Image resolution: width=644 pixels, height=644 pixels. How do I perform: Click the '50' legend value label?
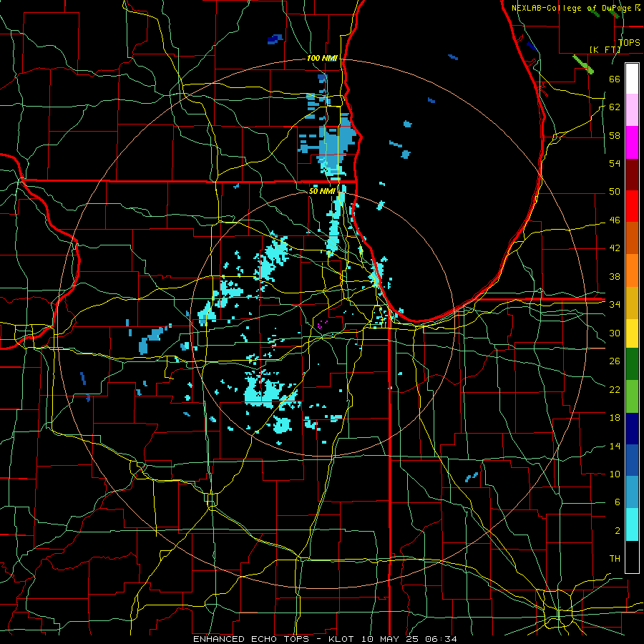[615, 192]
